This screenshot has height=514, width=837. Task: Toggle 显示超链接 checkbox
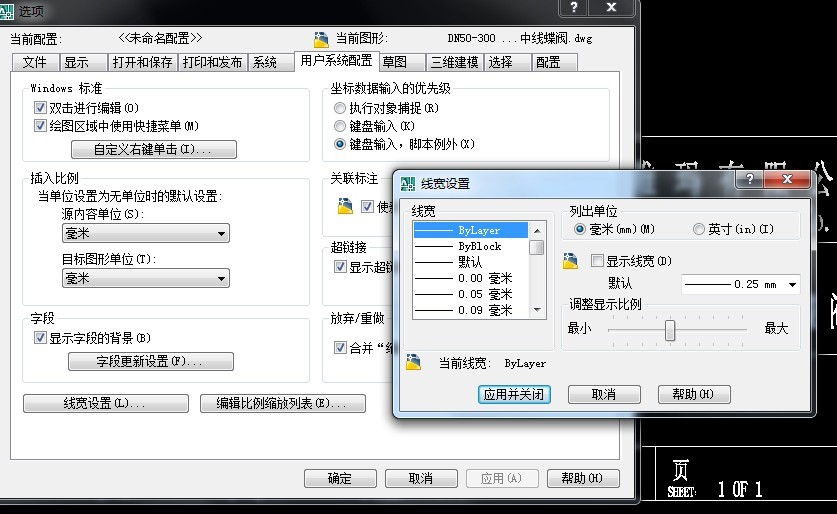tap(340, 266)
